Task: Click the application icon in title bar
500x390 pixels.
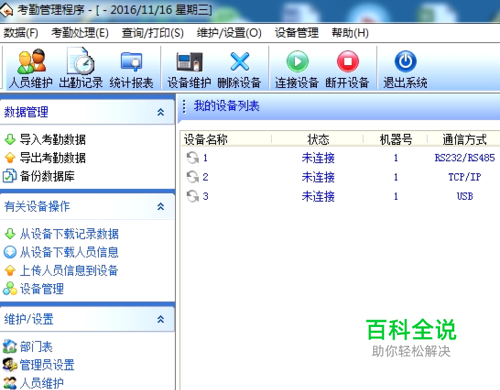Action: [7, 10]
